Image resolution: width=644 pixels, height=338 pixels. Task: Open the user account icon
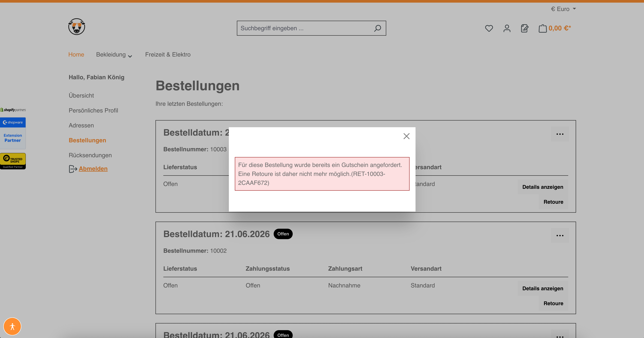(507, 28)
